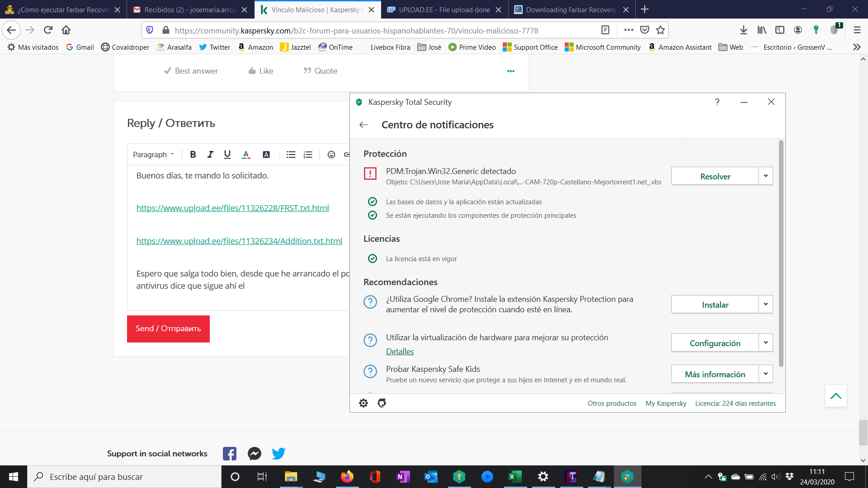
Task: Click the bulleted list icon
Action: pos(291,155)
